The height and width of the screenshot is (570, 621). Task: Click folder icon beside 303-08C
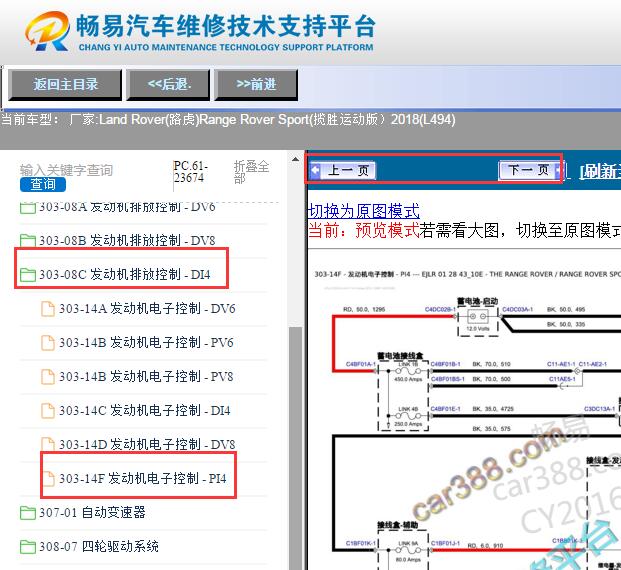point(28,274)
